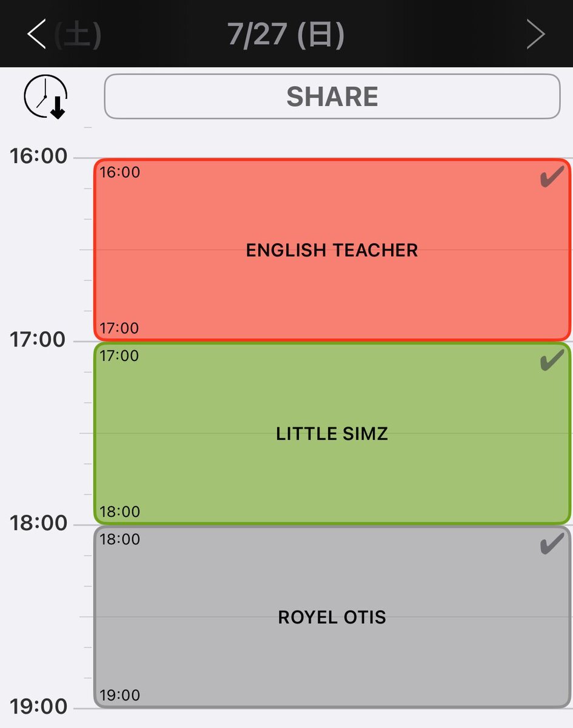Toggle the LITTLE SIMZ checkmark

point(552,362)
